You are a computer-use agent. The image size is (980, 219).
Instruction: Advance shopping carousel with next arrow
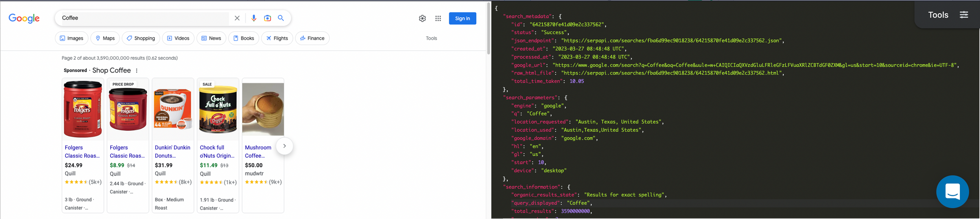click(x=284, y=146)
